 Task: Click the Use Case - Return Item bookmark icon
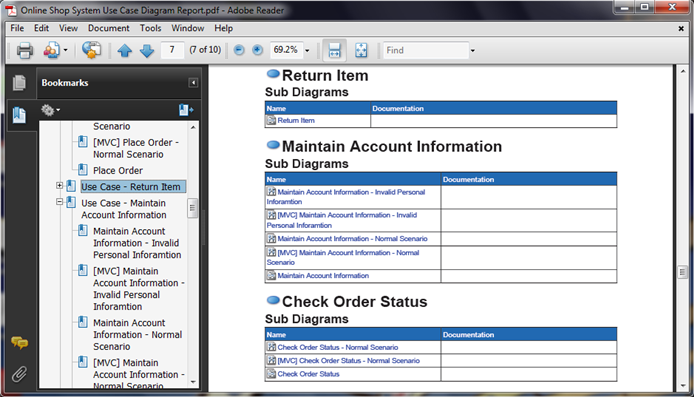point(71,186)
